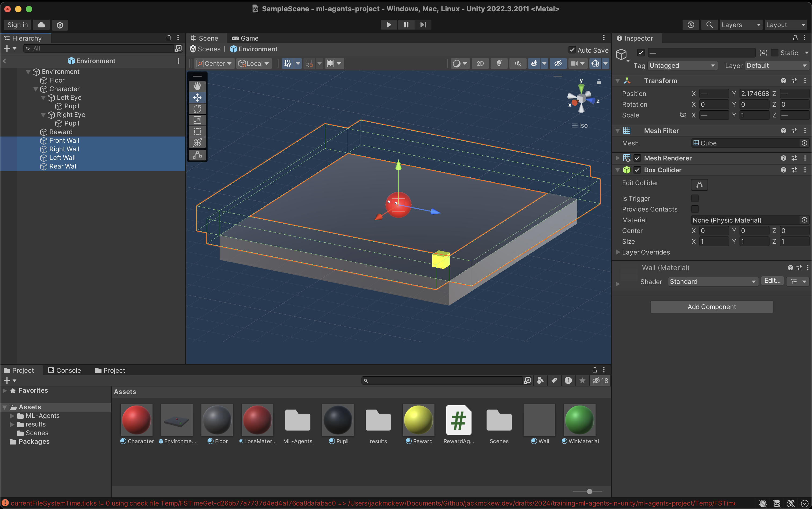Click the Step forward button
The height and width of the screenshot is (509, 812).
tap(423, 24)
